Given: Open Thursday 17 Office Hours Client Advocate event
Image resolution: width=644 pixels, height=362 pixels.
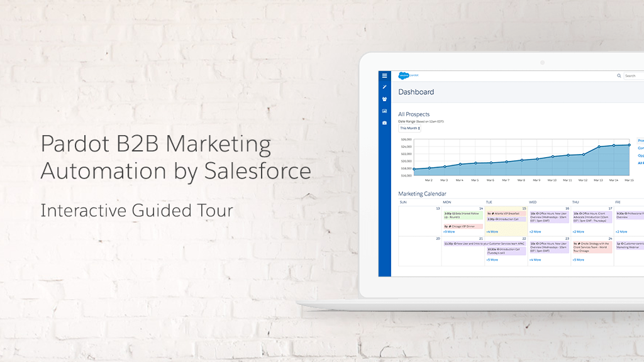Looking at the screenshot, I should 592,217.
